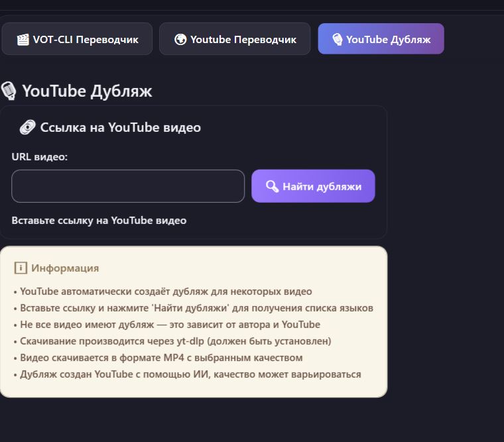Screen dimensions: 504x442
Task: Click the Информация heading text
Action: click(x=65, y=268)
